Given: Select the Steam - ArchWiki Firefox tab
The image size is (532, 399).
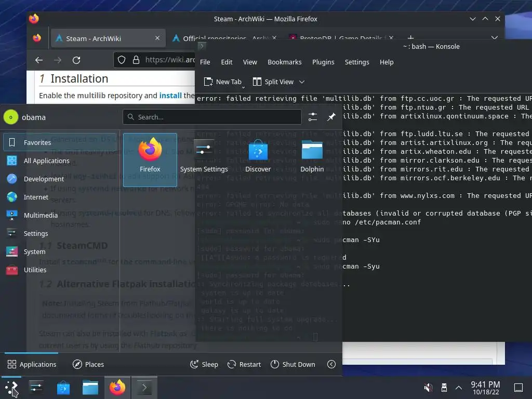Looking at the screenshot, I should [108, 38].
